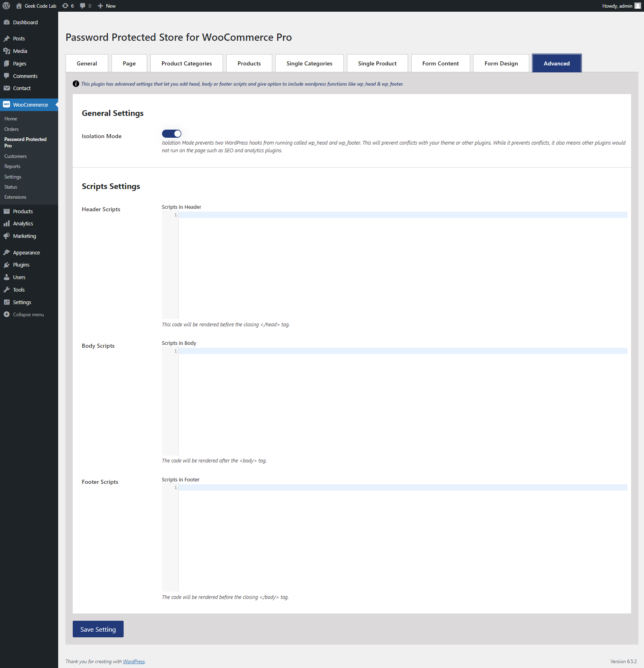Click the Contact envelope icon

pos(6,88)
